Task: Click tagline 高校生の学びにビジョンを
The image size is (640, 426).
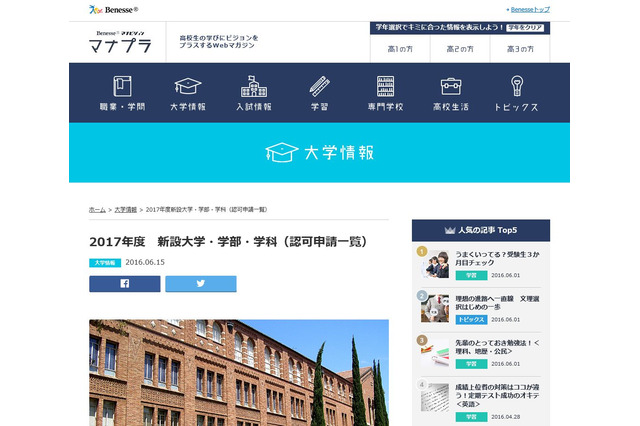Action: (x=219, y=38)
